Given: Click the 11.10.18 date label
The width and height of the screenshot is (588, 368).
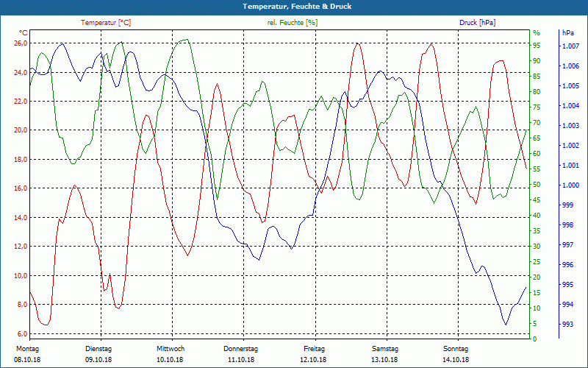Looking at the screenshot, I should coord(241,360).
